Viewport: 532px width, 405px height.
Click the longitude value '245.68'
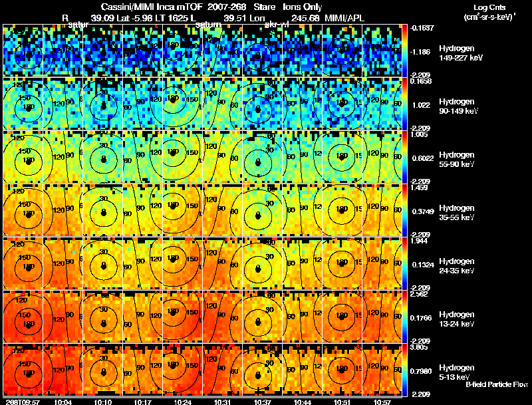point(305,19)
